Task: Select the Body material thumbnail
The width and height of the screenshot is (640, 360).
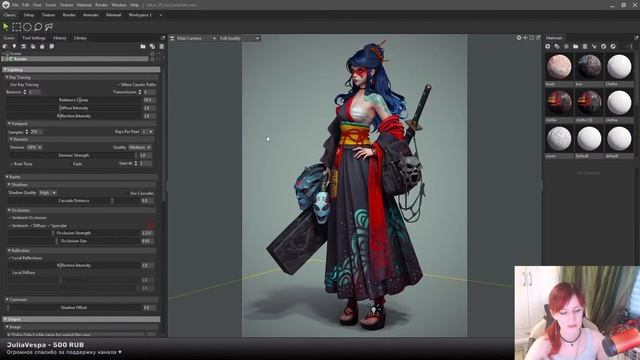Action: 559,67
